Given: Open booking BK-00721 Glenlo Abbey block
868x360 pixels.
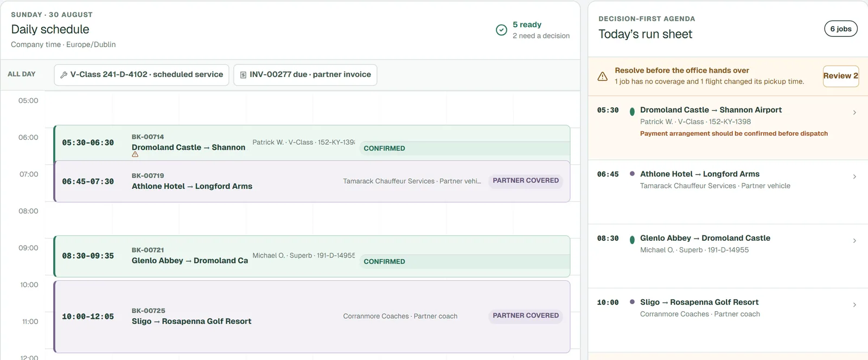Looking at the screenshot, I should point(312,256).
